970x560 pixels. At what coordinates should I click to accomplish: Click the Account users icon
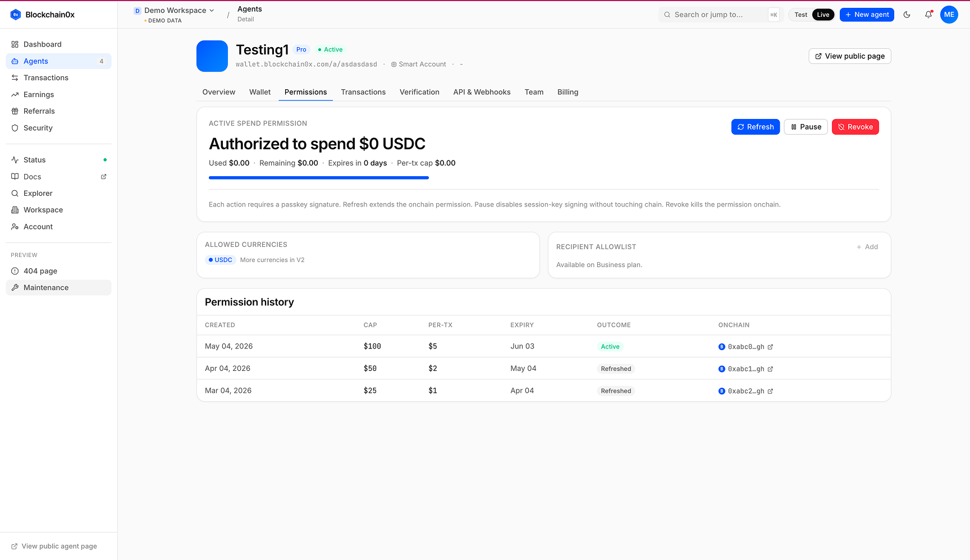pyautogui.click(x=15, y=227)
